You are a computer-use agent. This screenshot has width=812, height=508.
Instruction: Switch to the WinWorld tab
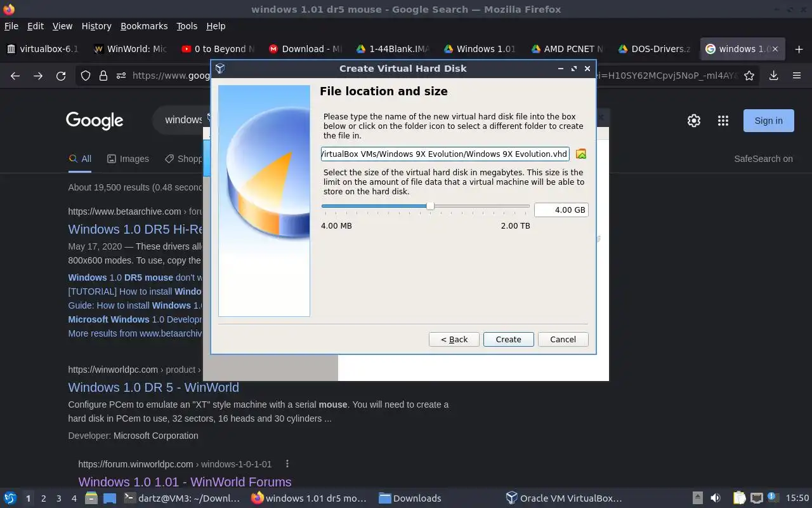tap(130, 49)
